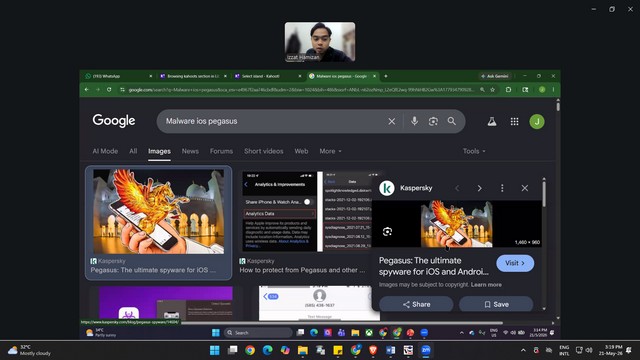
Task: Click the Lens icon on Kaspersky preview image
Action: [x=387, y=232]
